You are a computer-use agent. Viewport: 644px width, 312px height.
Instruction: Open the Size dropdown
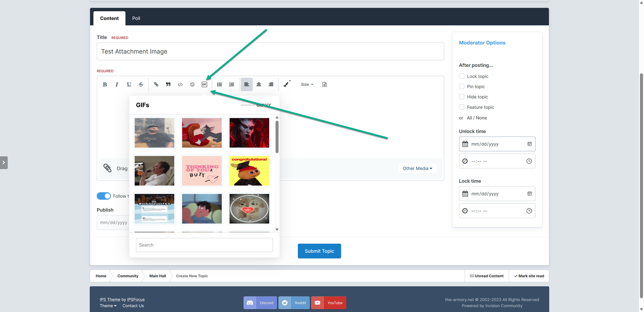307,84
